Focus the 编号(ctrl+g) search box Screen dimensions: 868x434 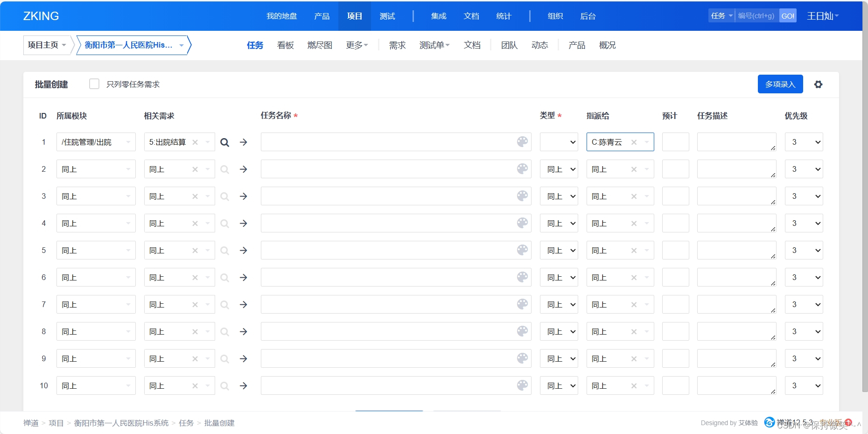tap(757, 16)
